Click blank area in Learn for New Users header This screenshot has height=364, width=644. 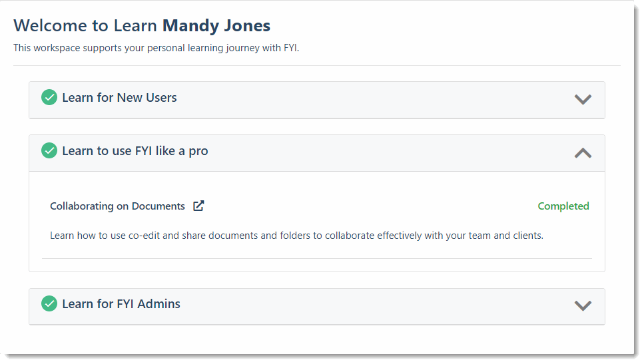370,100
